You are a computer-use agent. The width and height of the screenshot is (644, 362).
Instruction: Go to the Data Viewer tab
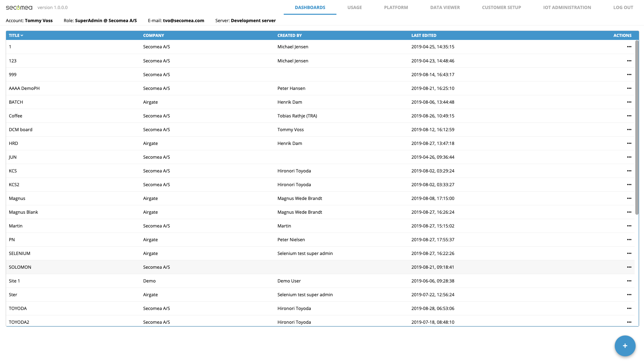[445, 7]
